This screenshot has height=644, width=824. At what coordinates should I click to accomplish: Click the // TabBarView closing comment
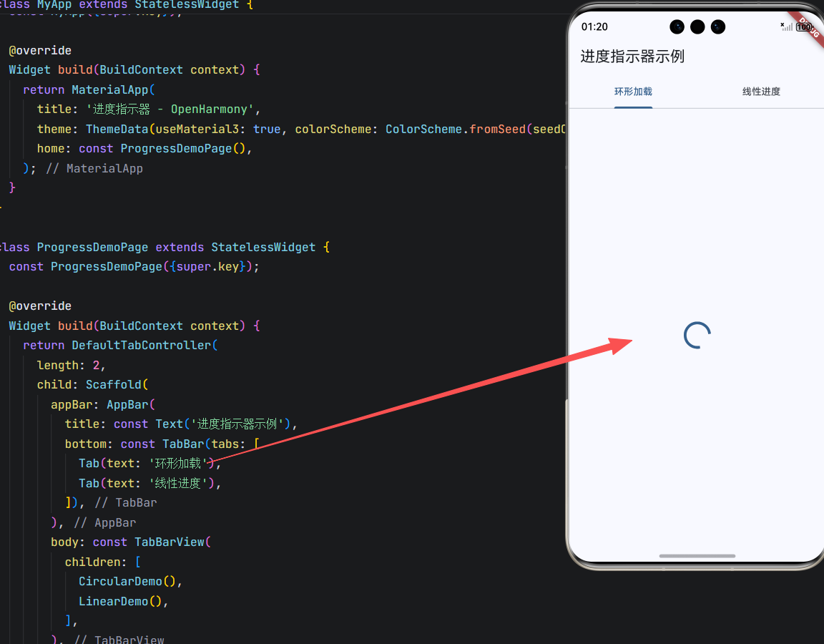119,639
